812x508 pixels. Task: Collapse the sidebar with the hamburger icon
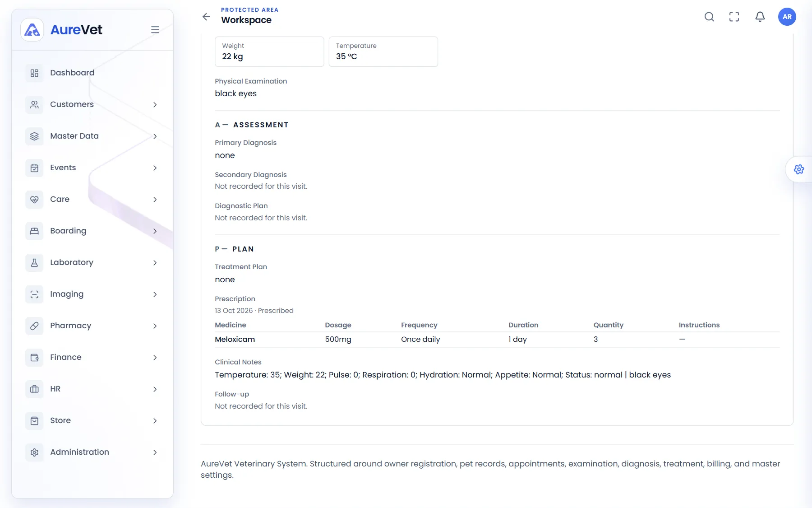[x=155, y=30]
